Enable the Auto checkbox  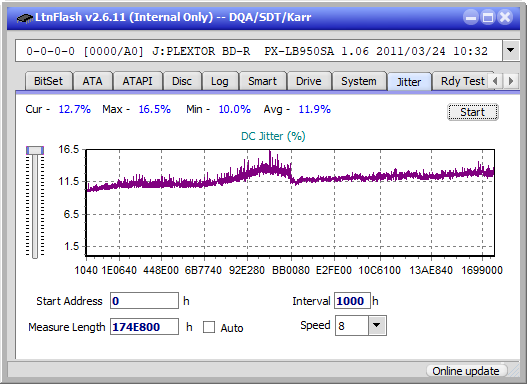(x=209, y=327)
